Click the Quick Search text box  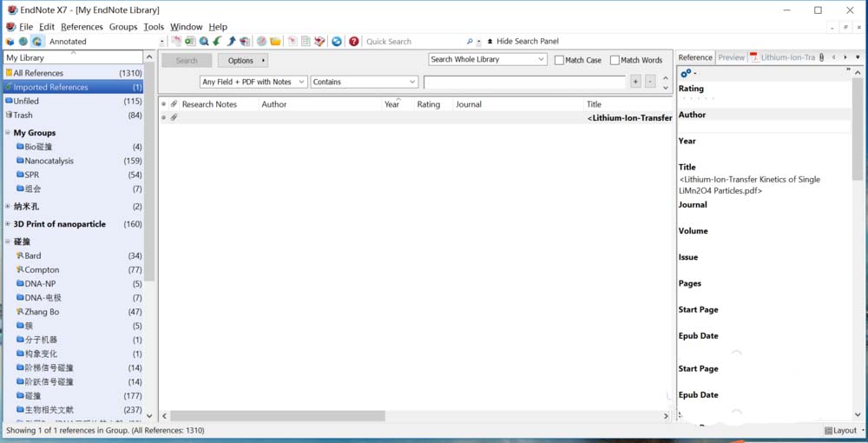(414, 42)
